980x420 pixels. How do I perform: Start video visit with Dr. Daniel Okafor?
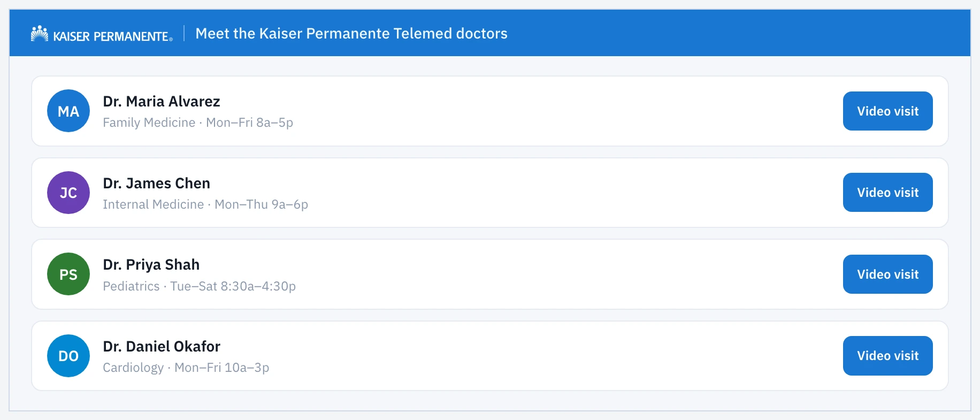coord(887,356)
